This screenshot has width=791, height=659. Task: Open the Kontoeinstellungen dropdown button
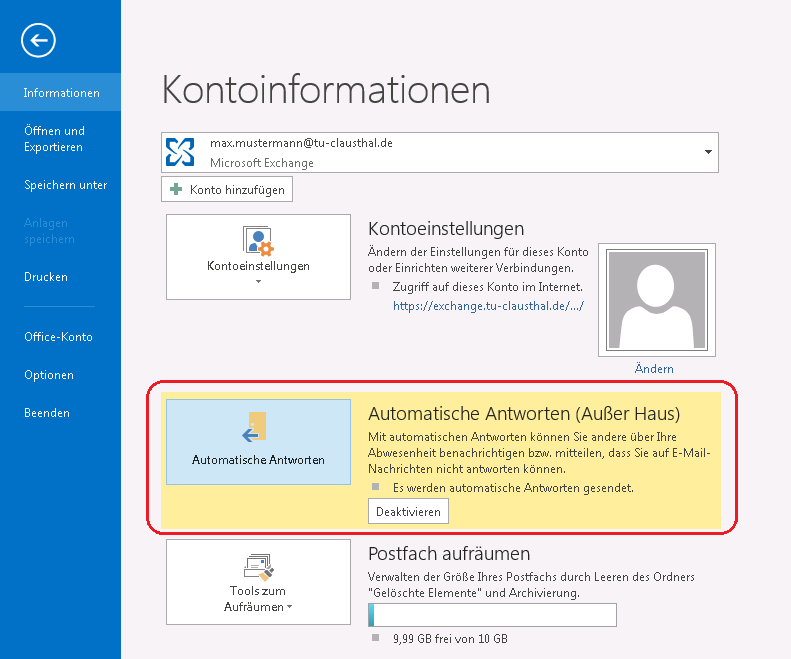point(258,257)
